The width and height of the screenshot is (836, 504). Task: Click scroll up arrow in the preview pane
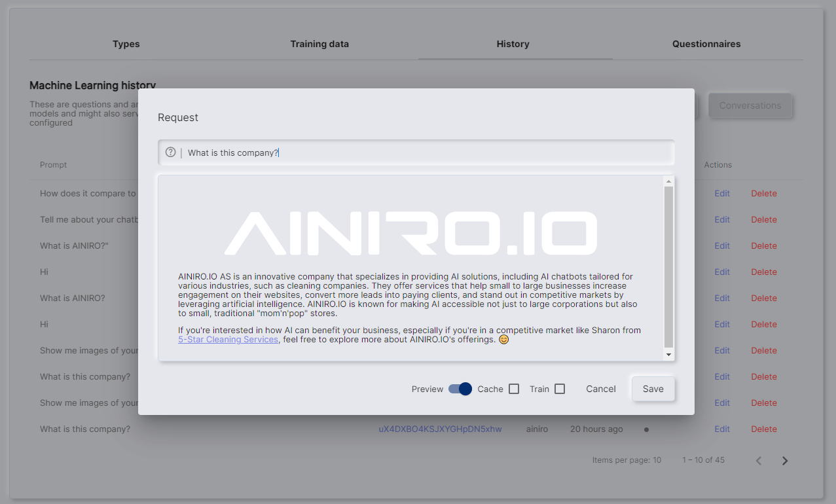(x=668, y=181)
